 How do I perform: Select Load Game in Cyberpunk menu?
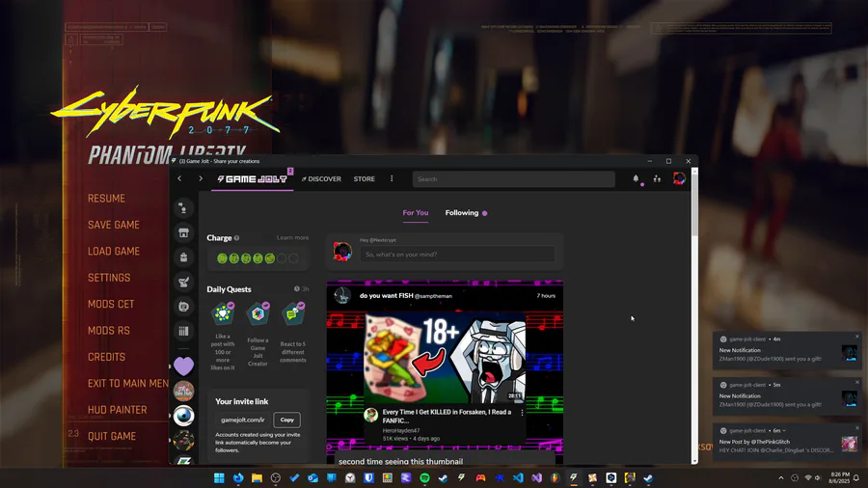(114, 251)
